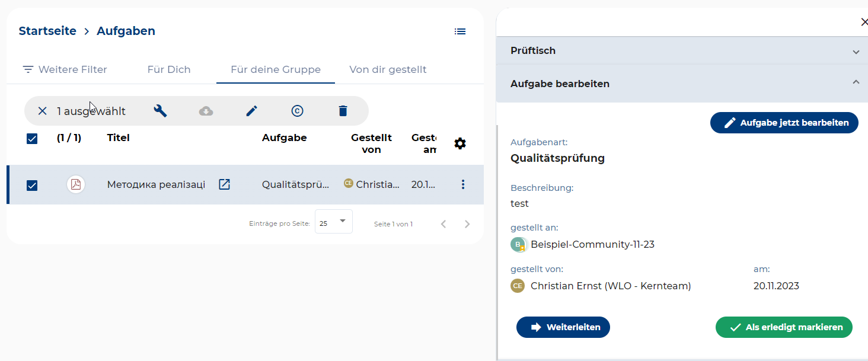868x361 pixels.
Task: Click the copyright license icon
Action: (x=297, y=111)
